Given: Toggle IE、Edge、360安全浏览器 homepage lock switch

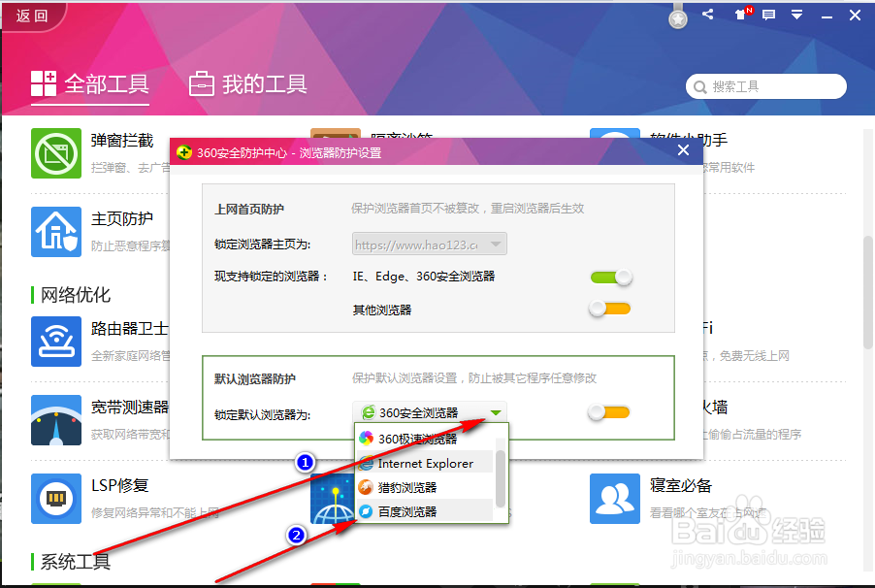Looking at the screenshot, I should (610, 277).
